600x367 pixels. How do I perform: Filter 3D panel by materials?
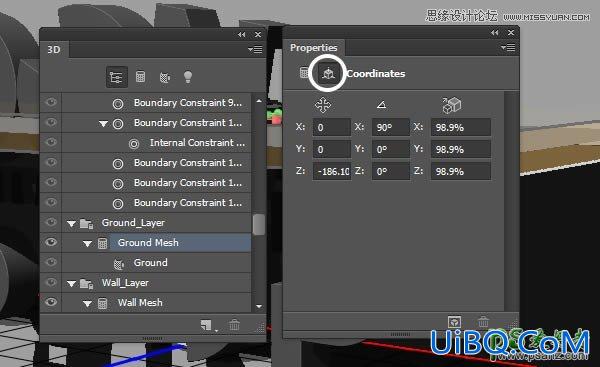[x=165, y=78]
